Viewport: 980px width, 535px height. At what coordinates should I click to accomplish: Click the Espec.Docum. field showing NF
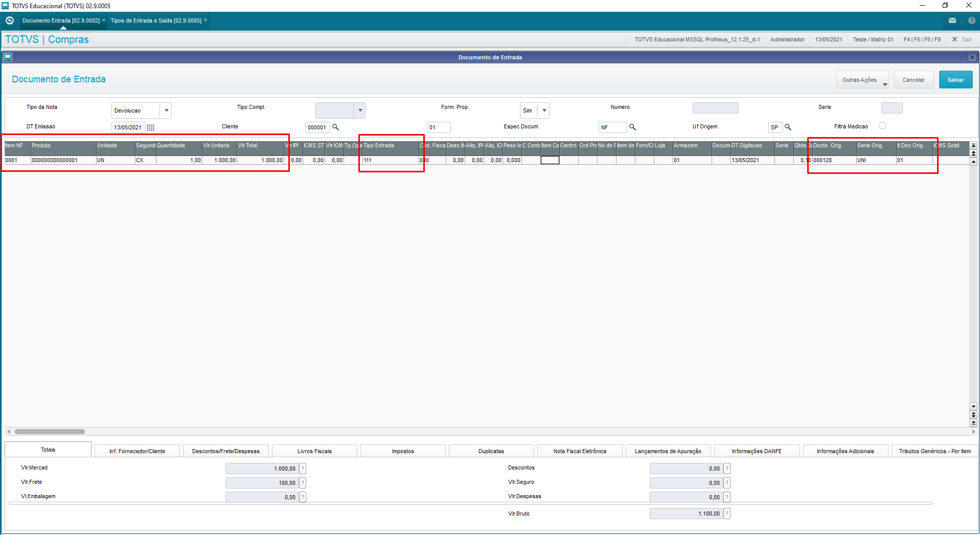[612, 127]
